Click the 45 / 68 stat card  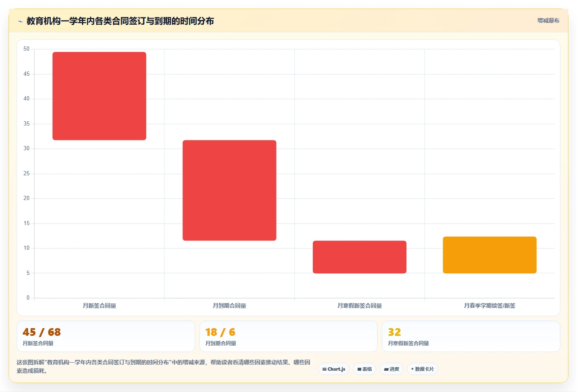click(106, 336)
